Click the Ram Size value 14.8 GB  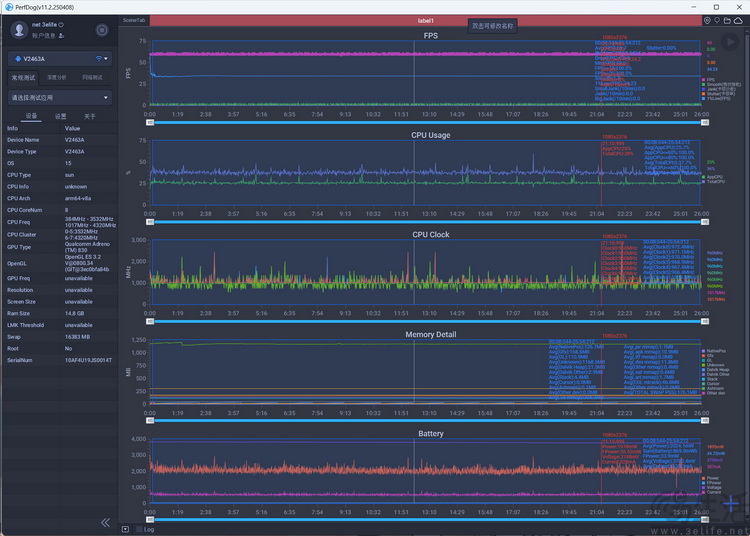pos(74,314)
